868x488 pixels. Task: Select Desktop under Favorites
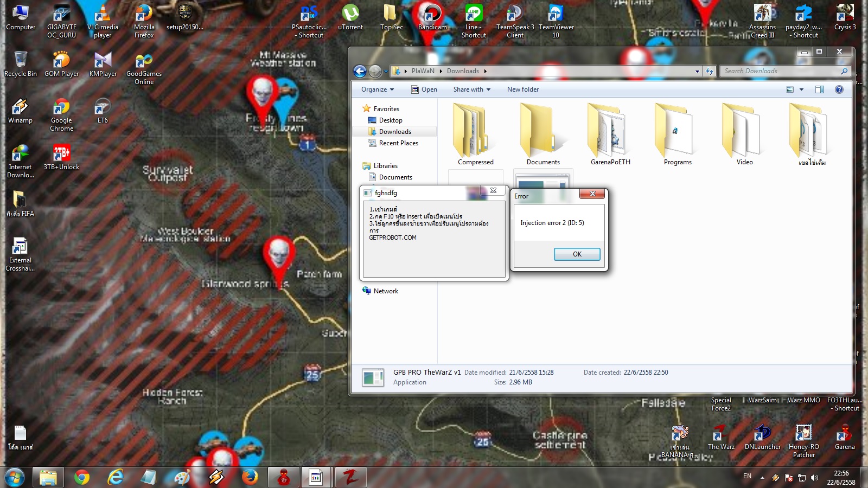(x=390, y=120)
